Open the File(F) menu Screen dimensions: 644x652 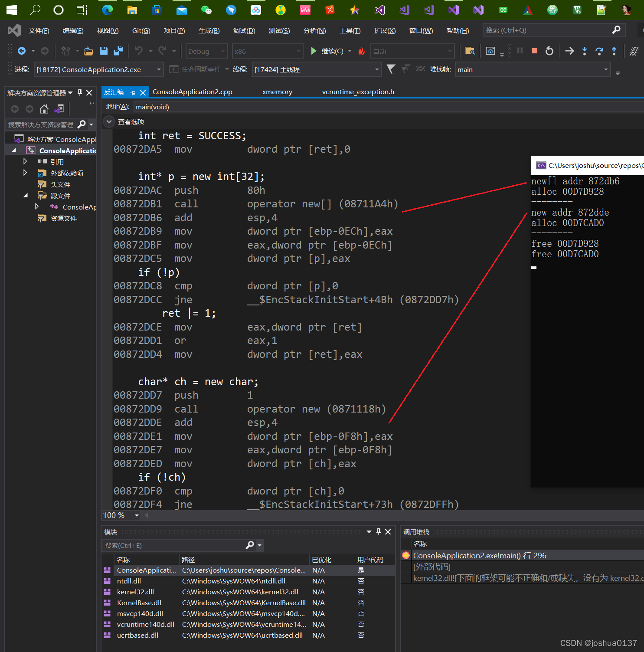39,30
